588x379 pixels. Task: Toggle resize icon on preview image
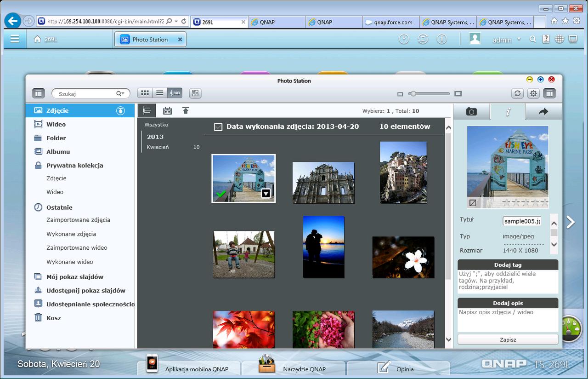[x=472, y=202]
